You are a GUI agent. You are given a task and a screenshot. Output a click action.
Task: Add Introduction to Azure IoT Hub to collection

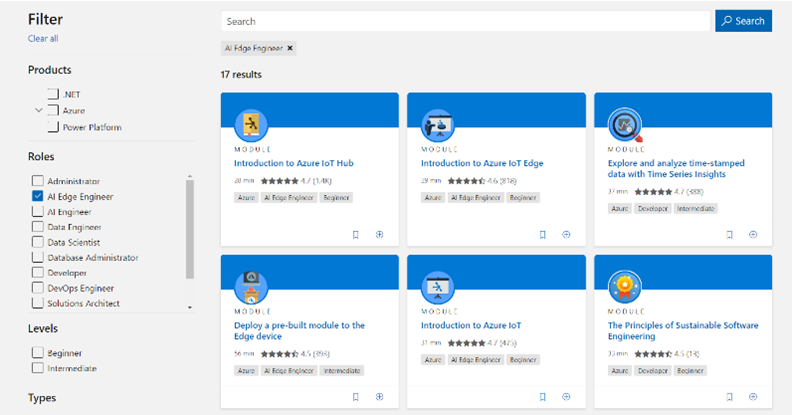pos(379,235)
